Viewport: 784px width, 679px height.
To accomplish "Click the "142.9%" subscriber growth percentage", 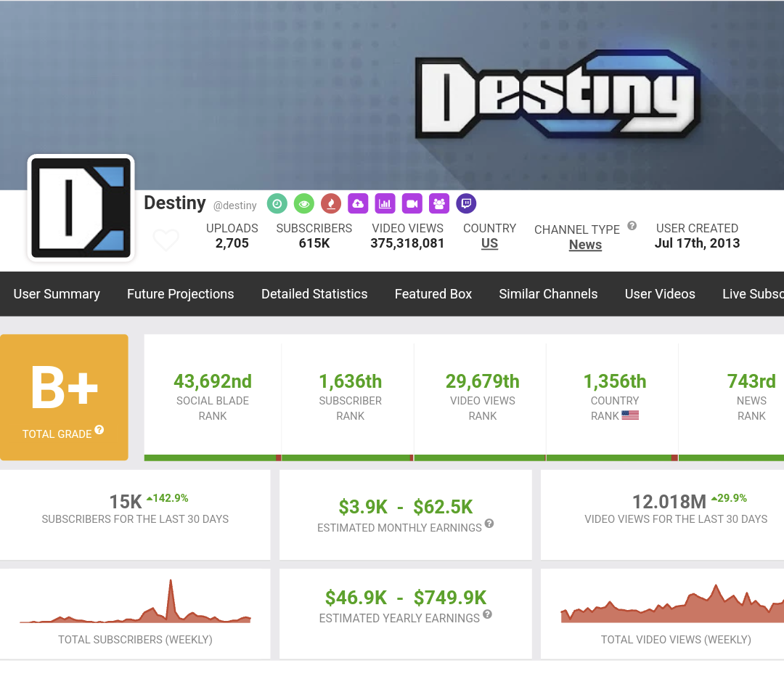I will coord(168,498).
